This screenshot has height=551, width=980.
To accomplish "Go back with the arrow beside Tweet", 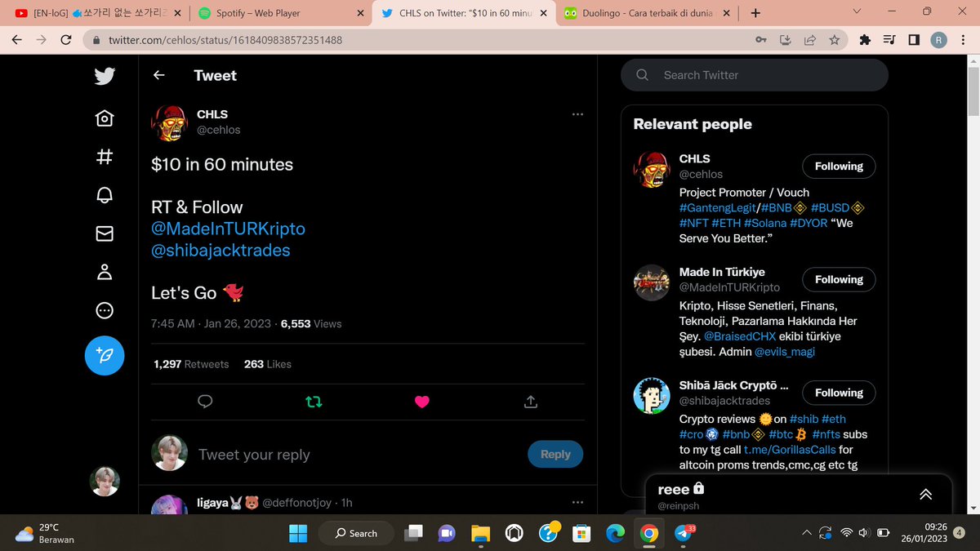I will (x=159, y=75).
